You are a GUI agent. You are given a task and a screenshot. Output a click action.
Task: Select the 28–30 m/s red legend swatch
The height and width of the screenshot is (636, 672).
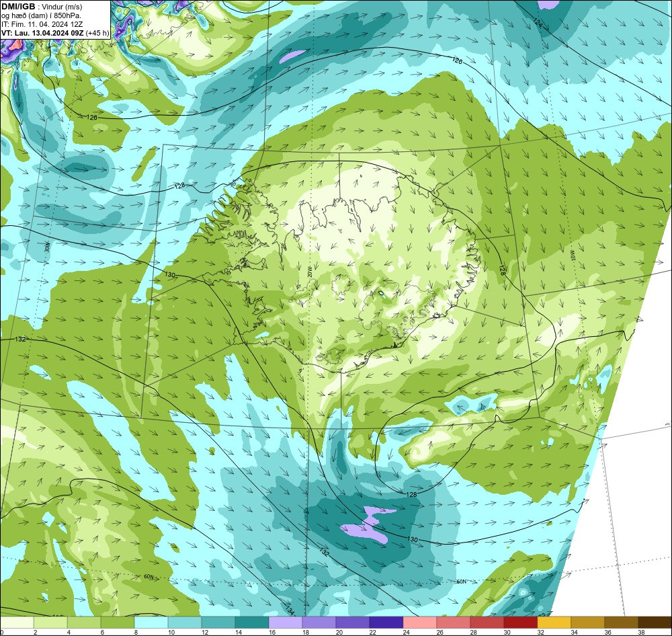487,622
